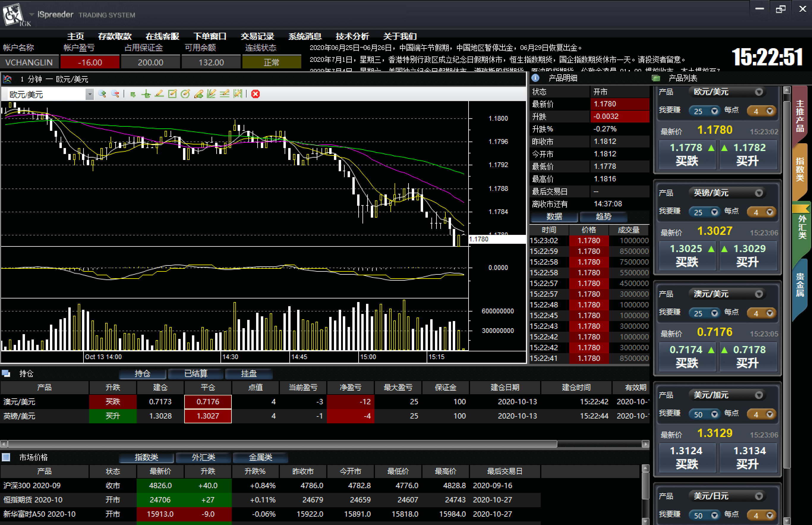Switch to the 已结算 tab
812x525 pixels.
(x=196, y=374)
